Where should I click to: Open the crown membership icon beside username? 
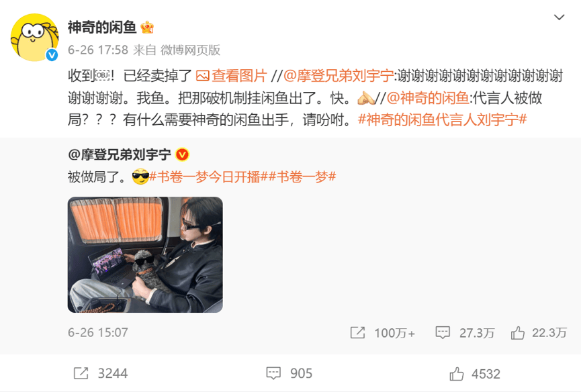click(x=147, y=27)
